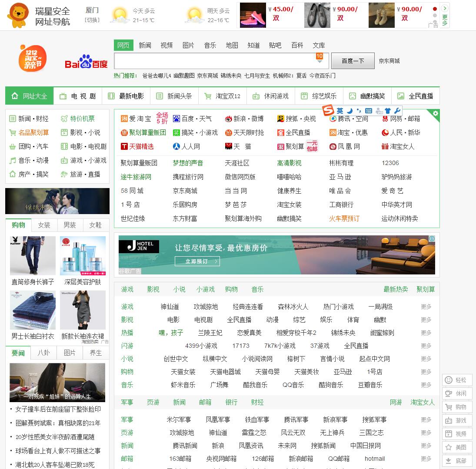Click the Rising lion logo

[x=18, y=15]
